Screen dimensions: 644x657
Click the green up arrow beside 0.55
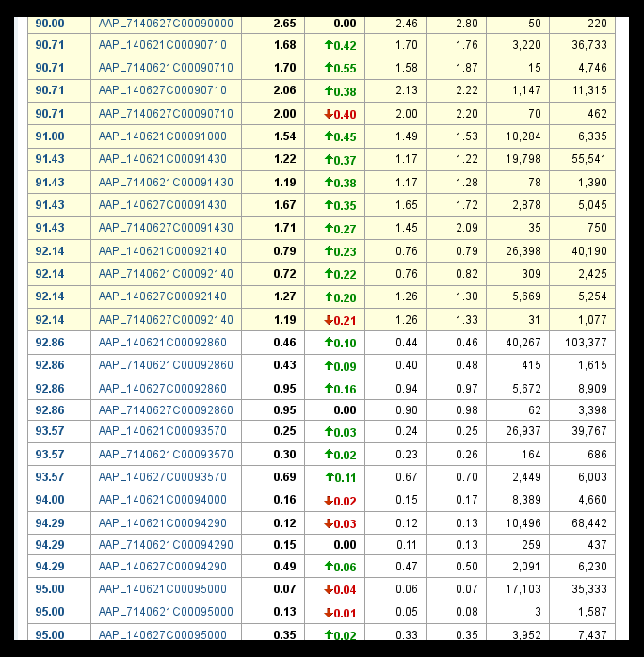(x=329, y=67)
